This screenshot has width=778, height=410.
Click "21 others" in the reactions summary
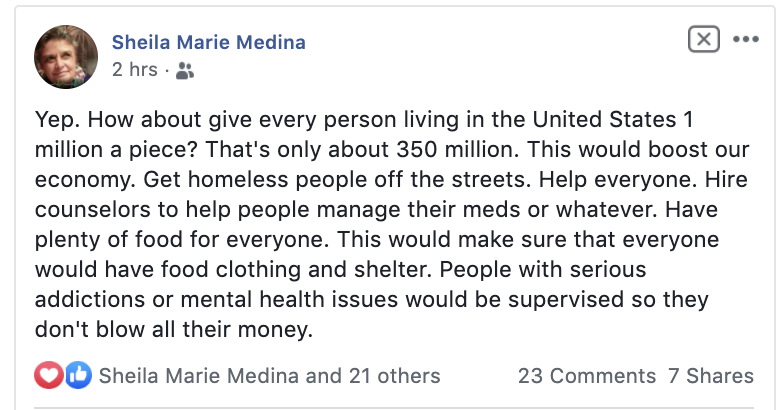click(x=394, y=376)
